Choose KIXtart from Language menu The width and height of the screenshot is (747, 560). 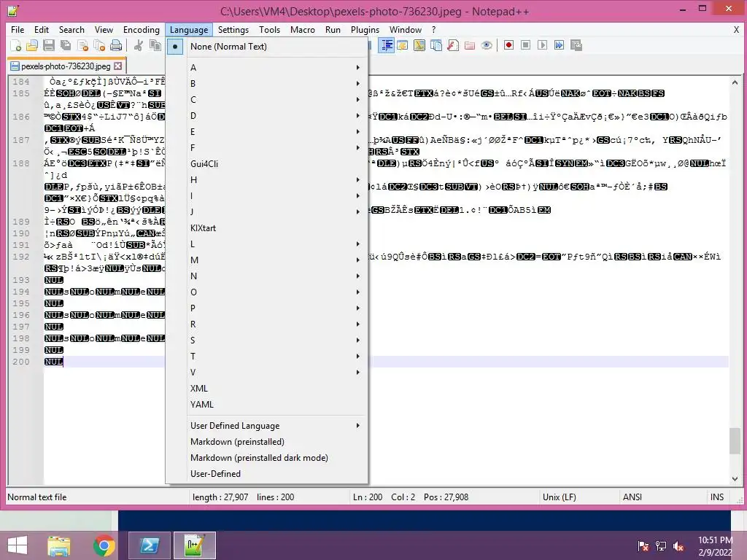pyautogui.click(x=267, y=228)
